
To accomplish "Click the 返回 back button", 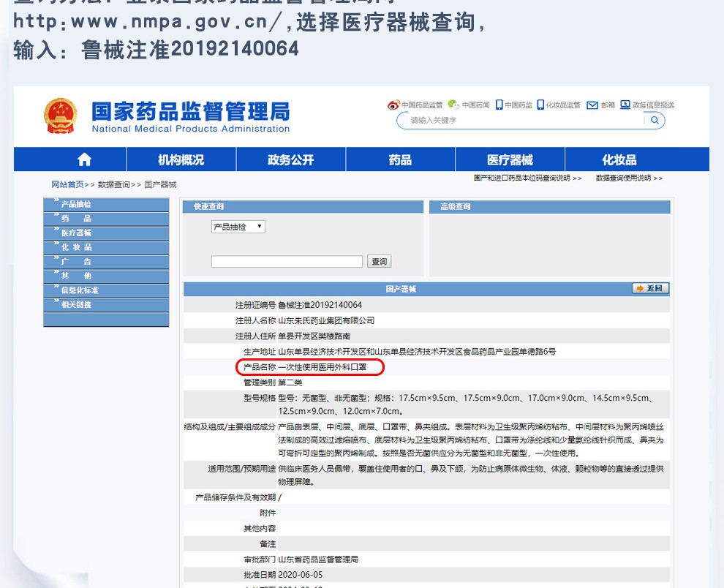I will coord(650,288).
